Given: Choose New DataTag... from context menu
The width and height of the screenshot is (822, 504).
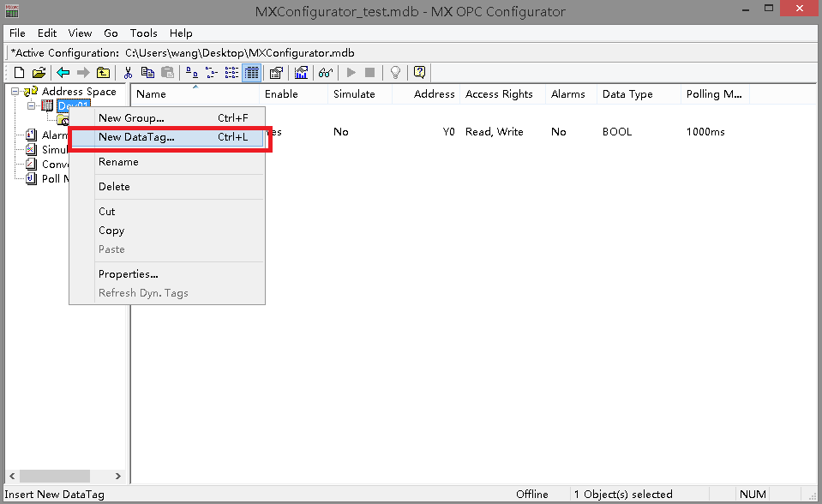Looking at the screenshot, I should [167, 137].
